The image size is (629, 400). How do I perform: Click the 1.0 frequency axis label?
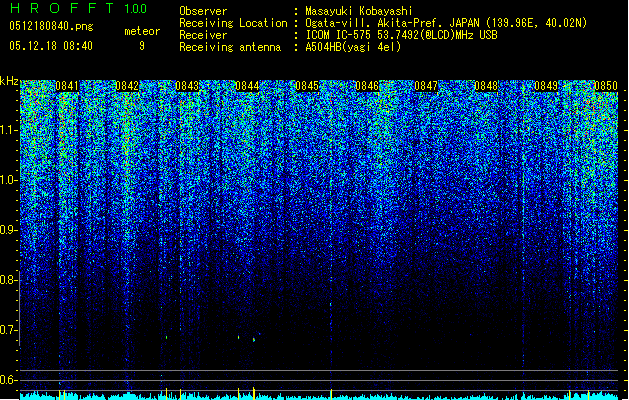(8, 180)
